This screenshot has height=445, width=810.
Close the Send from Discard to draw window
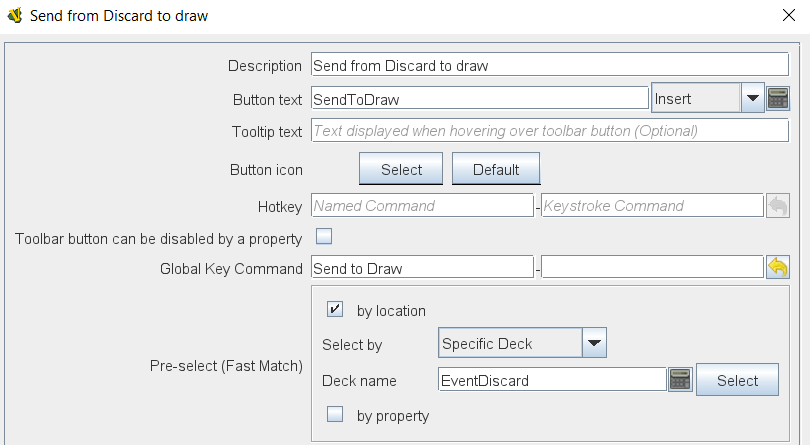pos(789,16)
